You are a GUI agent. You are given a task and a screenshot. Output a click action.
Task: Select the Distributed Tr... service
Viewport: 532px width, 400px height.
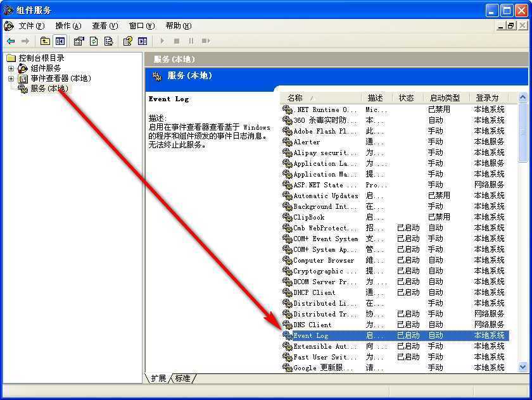point(395,314)
